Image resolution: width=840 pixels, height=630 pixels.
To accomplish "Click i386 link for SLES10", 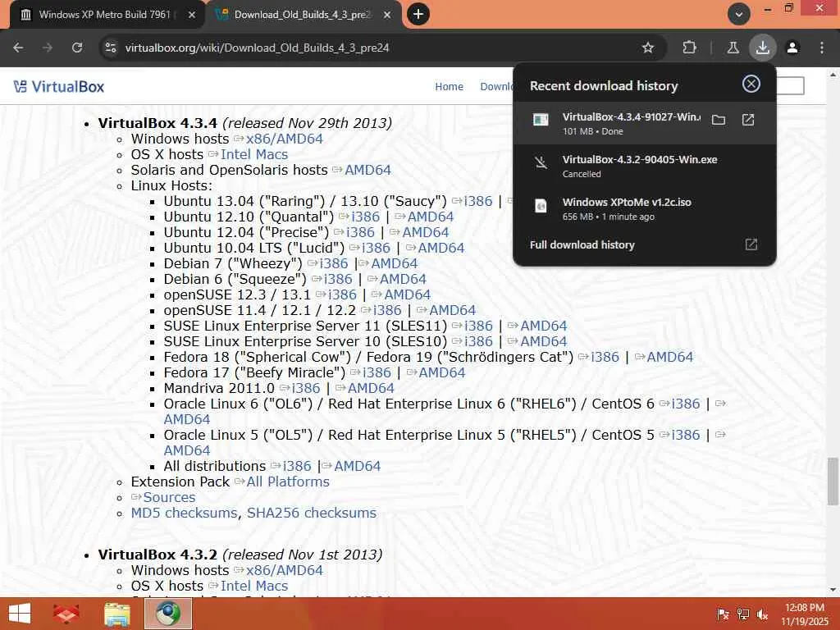I will [478, 340].
